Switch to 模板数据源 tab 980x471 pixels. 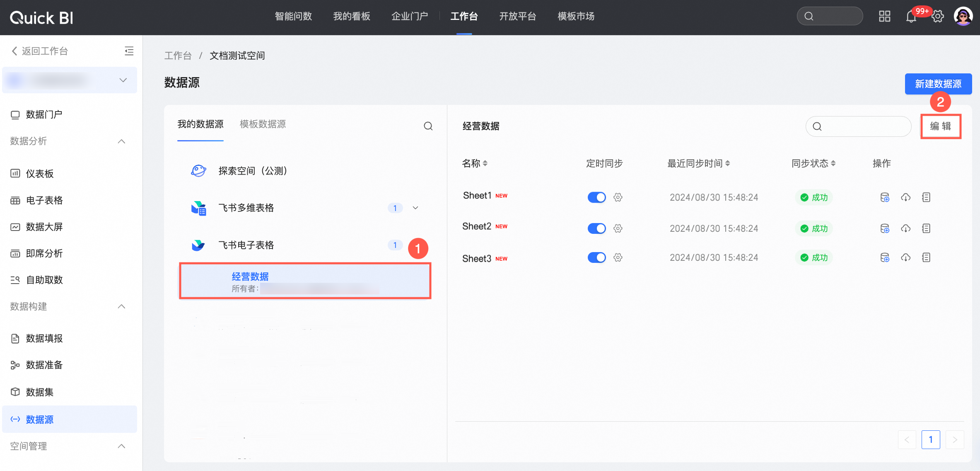point(263,124)
